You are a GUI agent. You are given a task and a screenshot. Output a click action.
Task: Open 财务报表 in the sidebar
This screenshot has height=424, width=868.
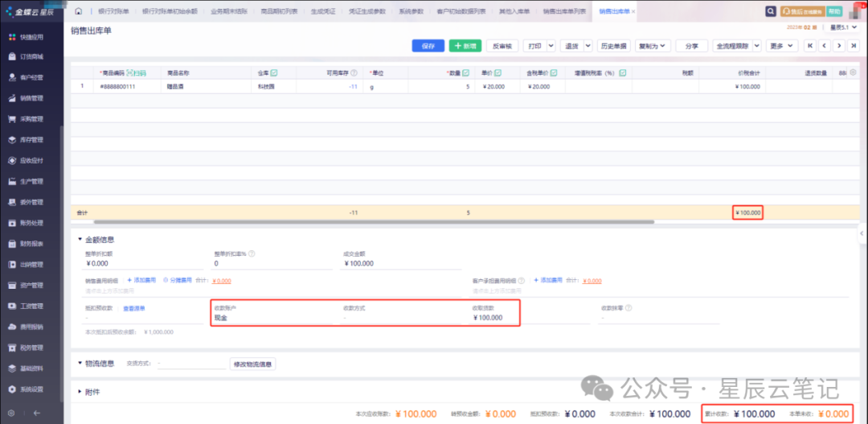click(31, 244)
